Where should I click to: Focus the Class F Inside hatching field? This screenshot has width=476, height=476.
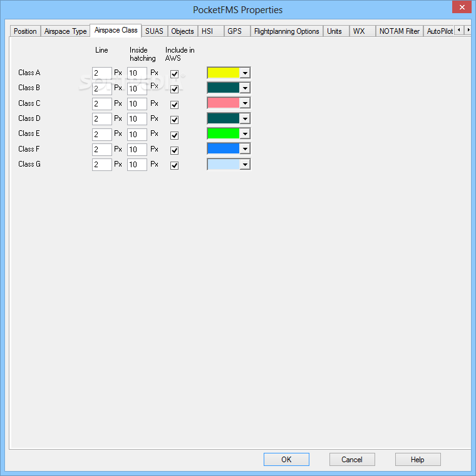click(x=137, y=149)
